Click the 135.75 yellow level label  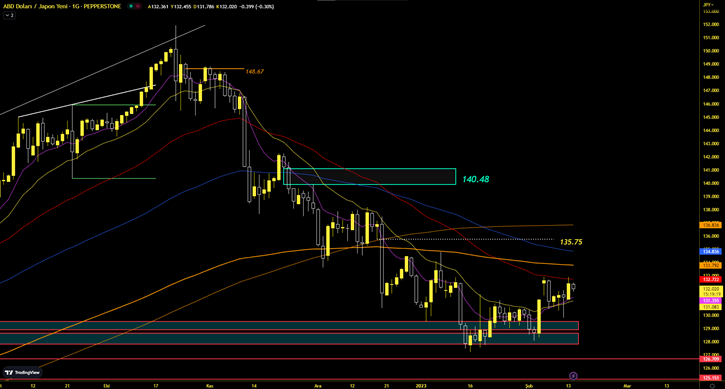point(571,242)
